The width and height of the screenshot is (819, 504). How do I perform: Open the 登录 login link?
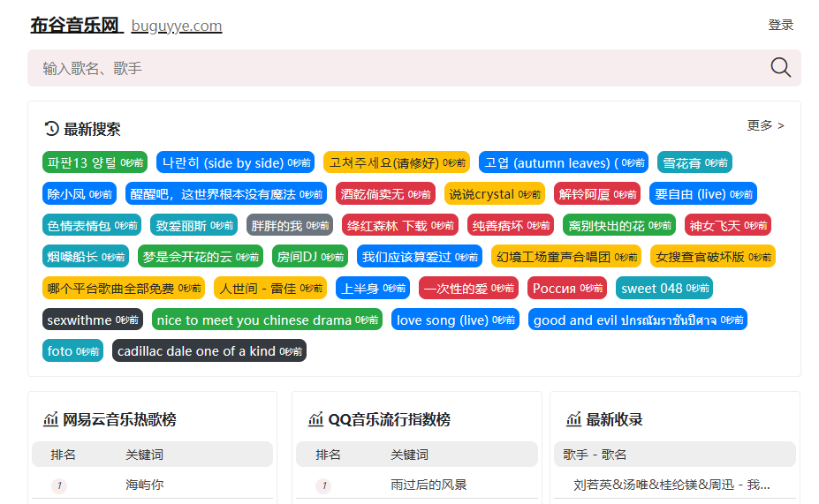[780, 25]
